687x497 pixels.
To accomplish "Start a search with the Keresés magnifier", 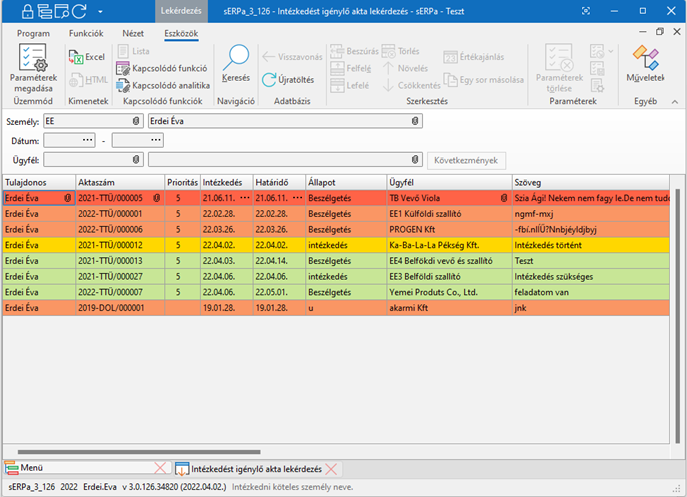I will coord(236,59).
